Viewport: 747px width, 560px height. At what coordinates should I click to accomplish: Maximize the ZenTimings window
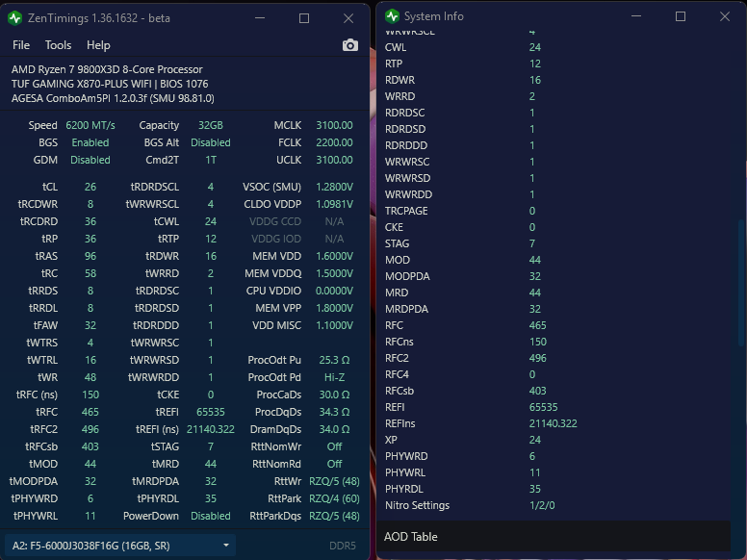(304, 18)
